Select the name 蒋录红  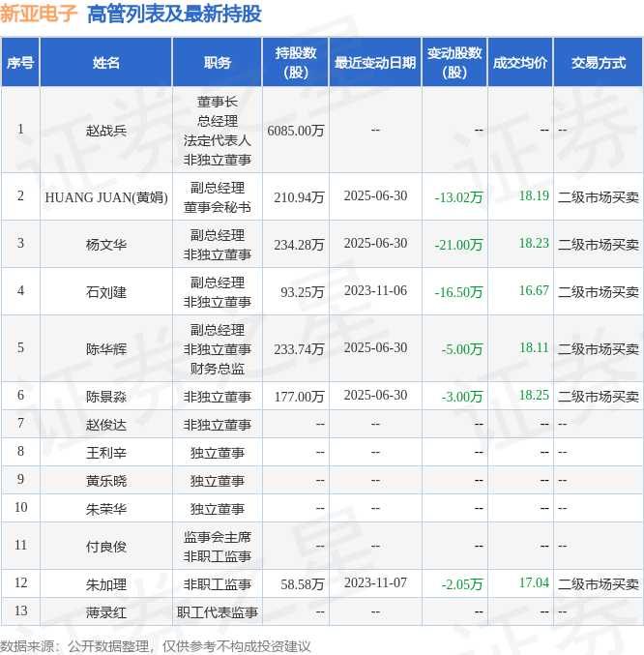point(106,612)
